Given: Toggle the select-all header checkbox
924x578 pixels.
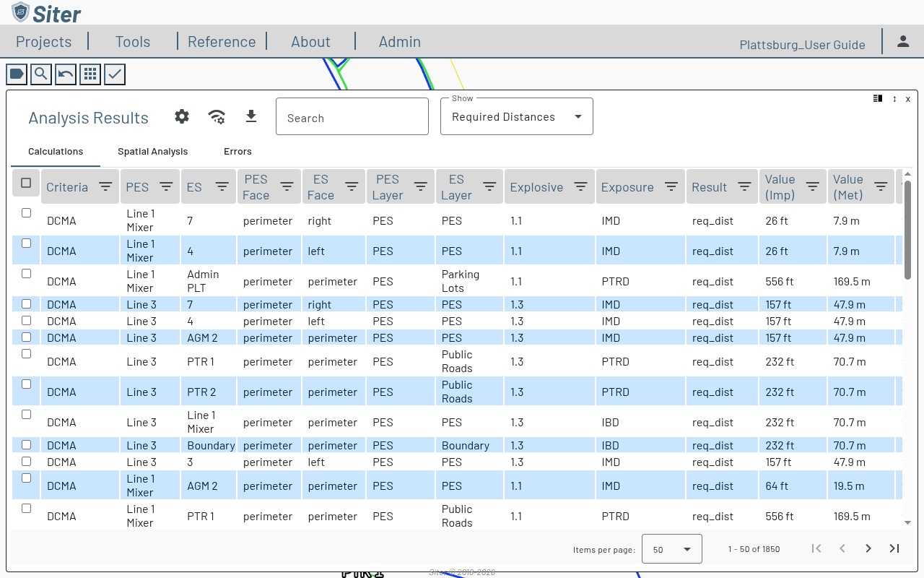Looking at the screenshot, I should coord(26,183).
